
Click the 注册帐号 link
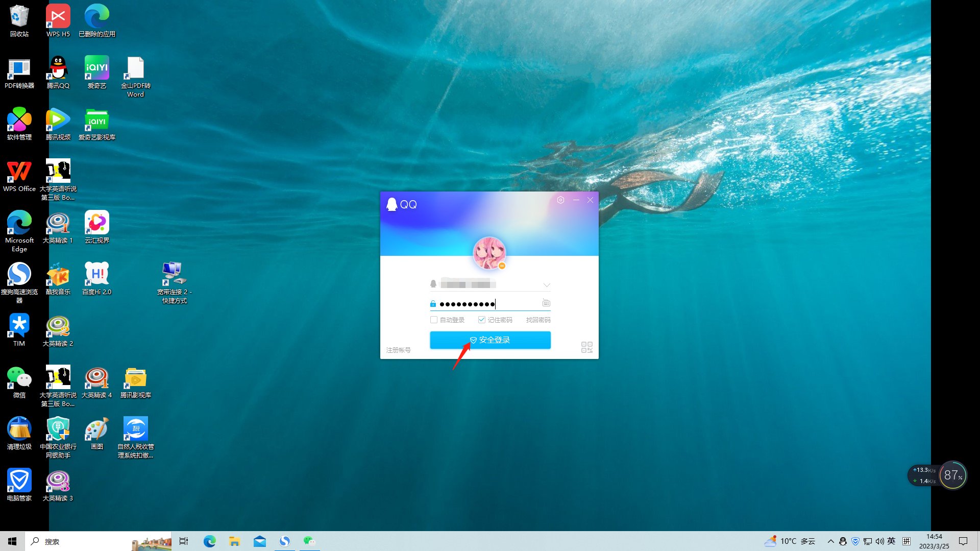click(398, 350)
